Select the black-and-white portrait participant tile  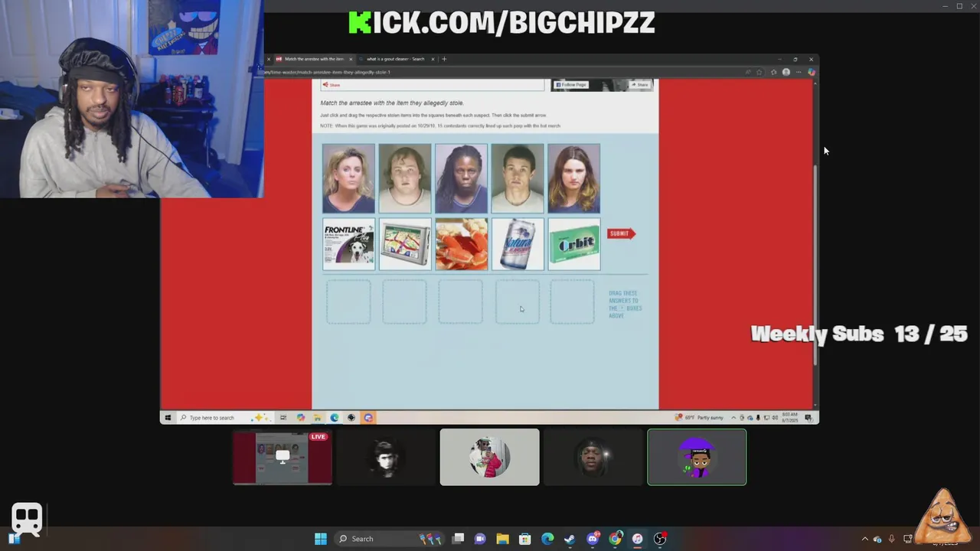(386, 457)
